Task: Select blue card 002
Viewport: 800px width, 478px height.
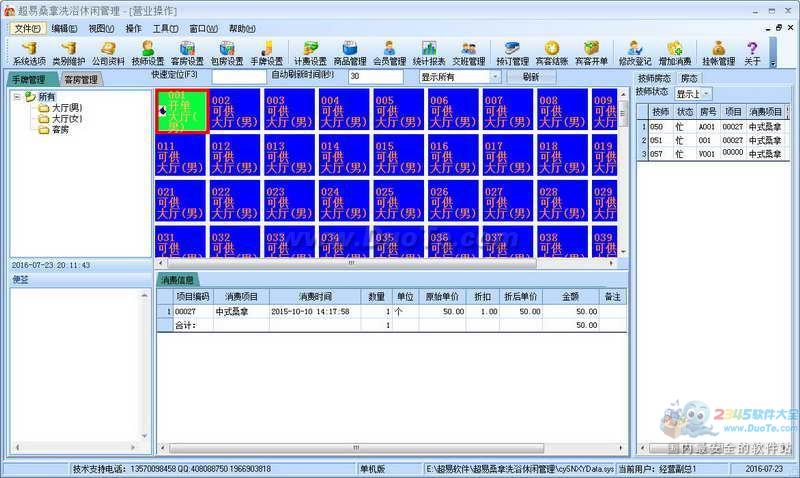Action: [235, 109]
